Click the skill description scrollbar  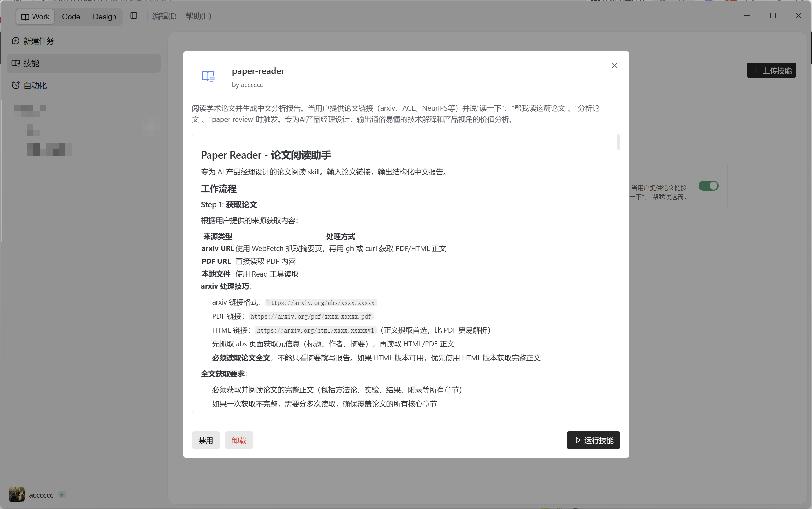tap(618, 142)
